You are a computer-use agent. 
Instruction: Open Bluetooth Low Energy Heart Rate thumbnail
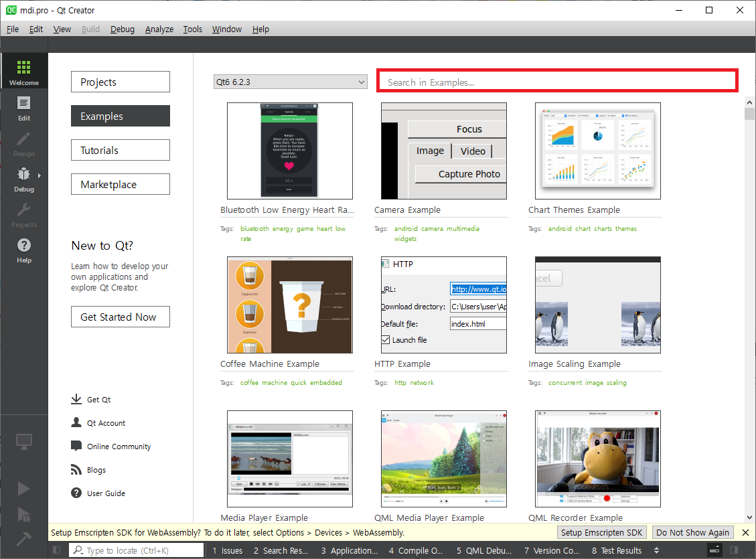[290, 151]
